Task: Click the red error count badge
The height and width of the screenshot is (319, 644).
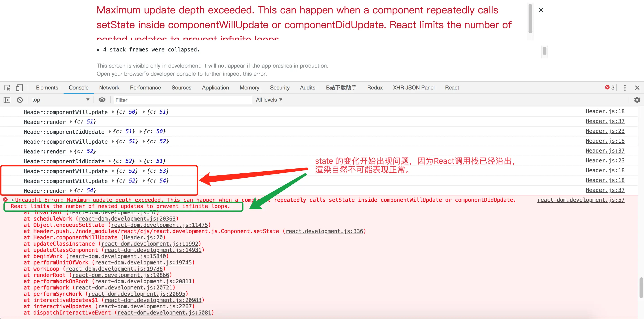Action: (610, 87)
